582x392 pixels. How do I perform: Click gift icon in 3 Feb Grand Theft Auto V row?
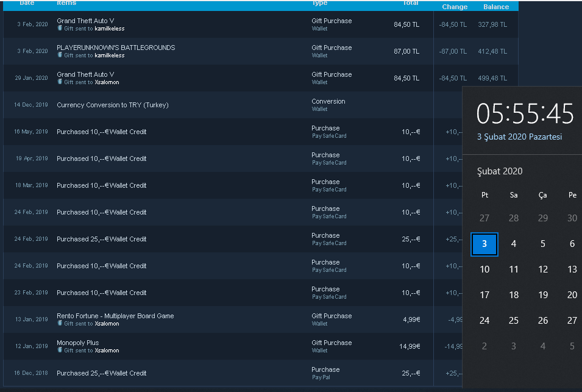[x=60, y=28]
